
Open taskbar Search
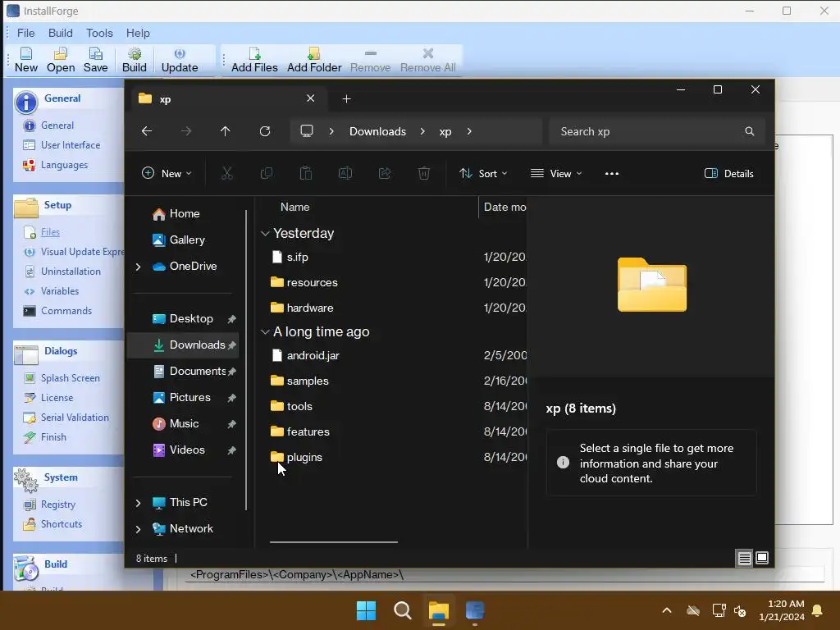(402, 610)
